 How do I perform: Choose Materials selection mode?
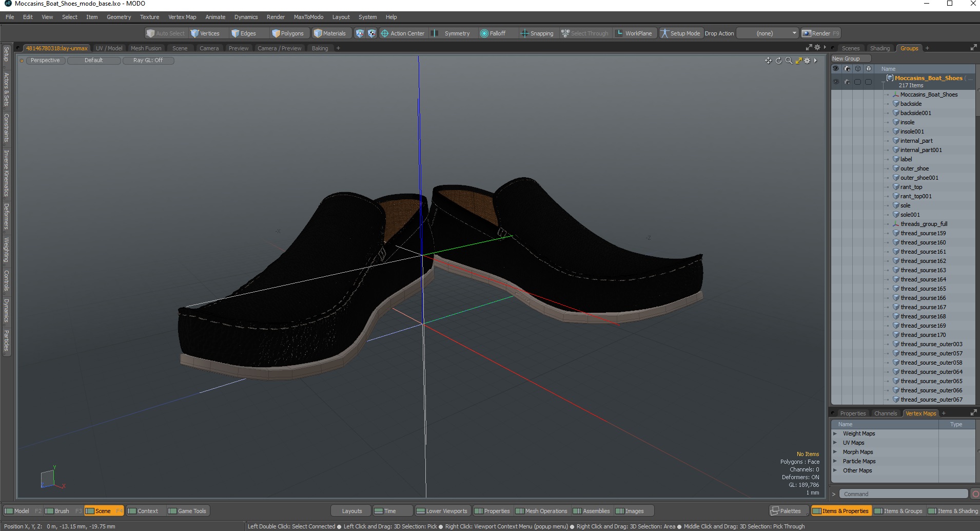point(330,33)
